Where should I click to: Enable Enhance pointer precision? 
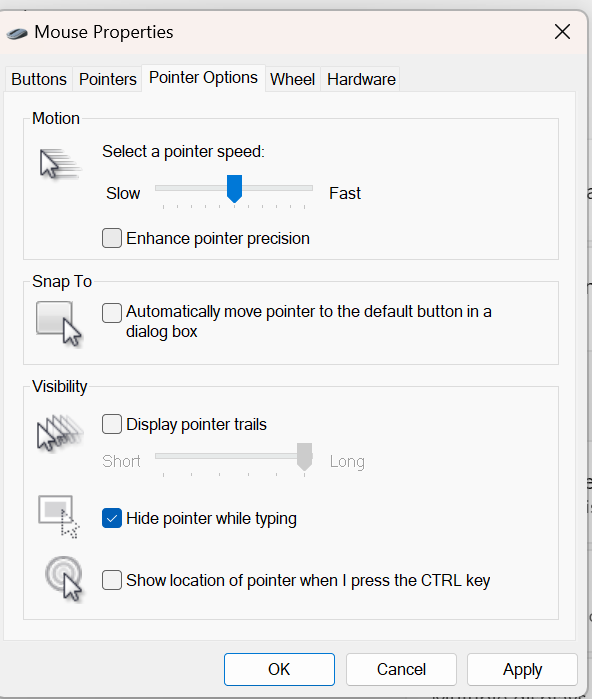click(112, 238)
